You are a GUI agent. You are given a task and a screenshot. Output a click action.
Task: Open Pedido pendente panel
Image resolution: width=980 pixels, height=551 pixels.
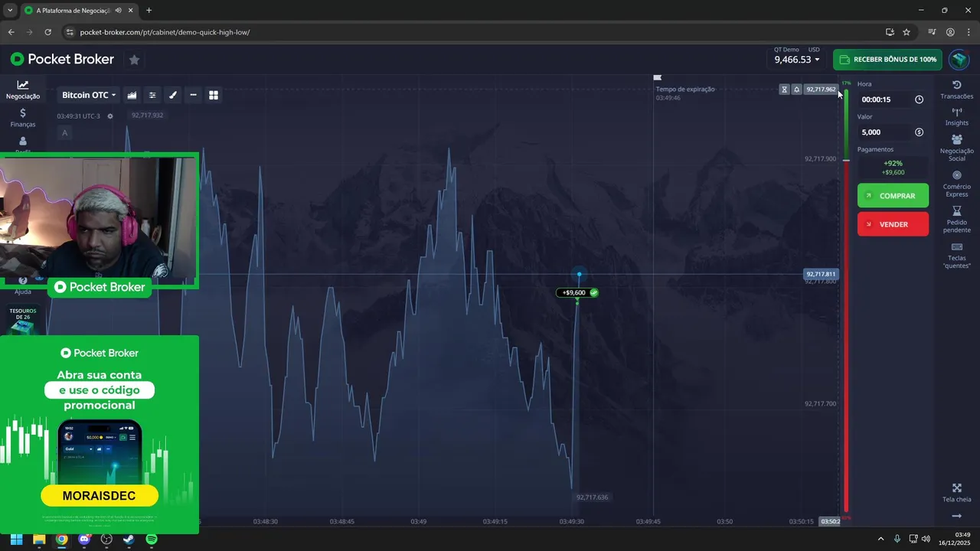[x=957, y=220]
